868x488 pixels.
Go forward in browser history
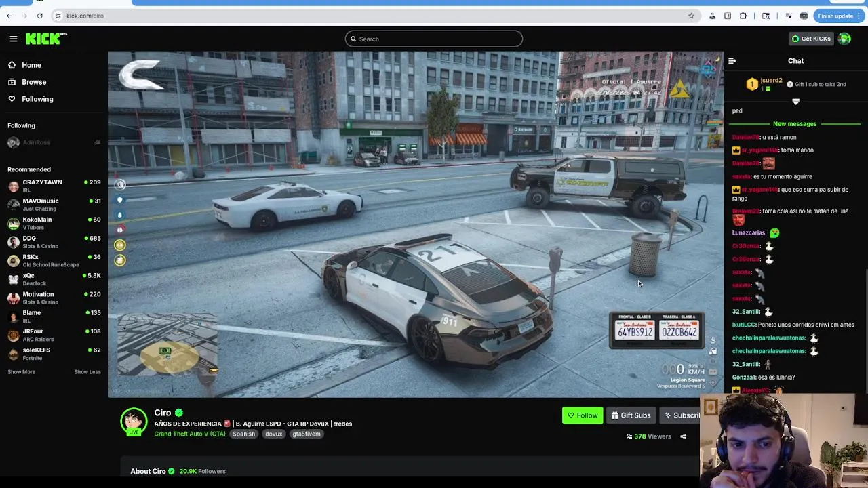(24, 16)
